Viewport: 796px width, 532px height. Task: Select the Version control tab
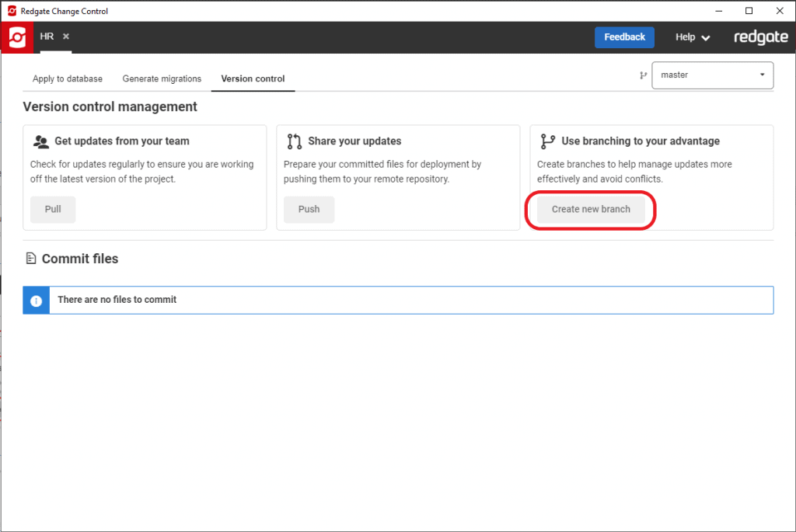coord(253,78)
